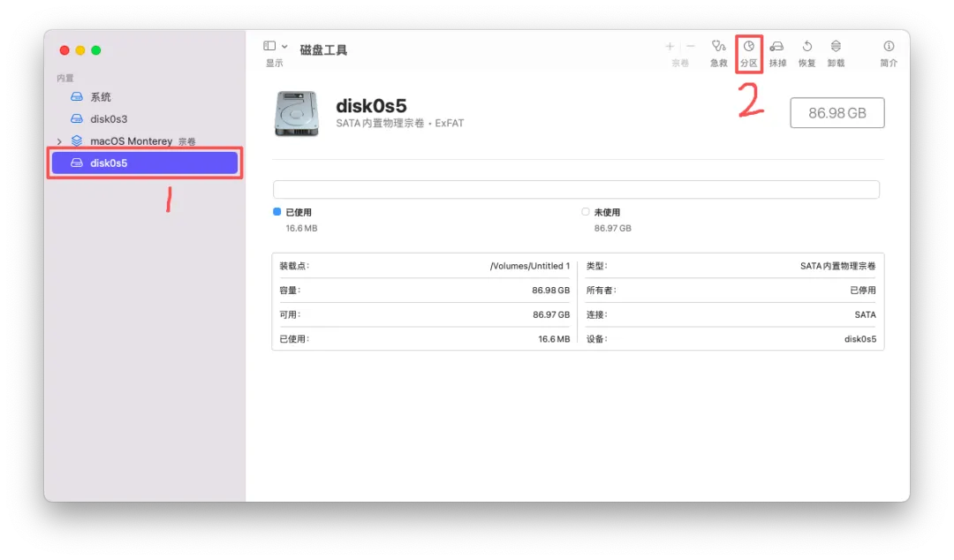Expand the macOS Monterey volume group
This screenshot has height=560, width=954.
(x=60, y=141)
